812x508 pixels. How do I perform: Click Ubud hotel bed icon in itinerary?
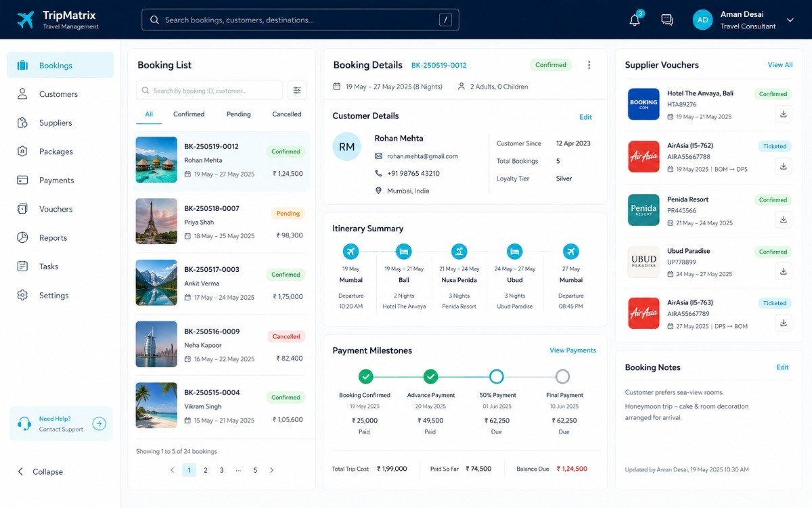(515, 252)
